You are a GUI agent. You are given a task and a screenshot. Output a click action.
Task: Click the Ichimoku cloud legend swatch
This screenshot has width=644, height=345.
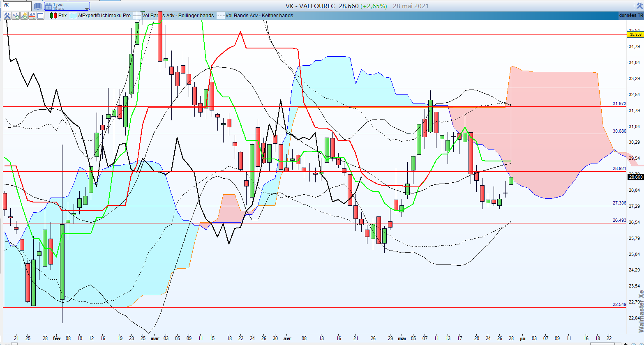point(73,16)
